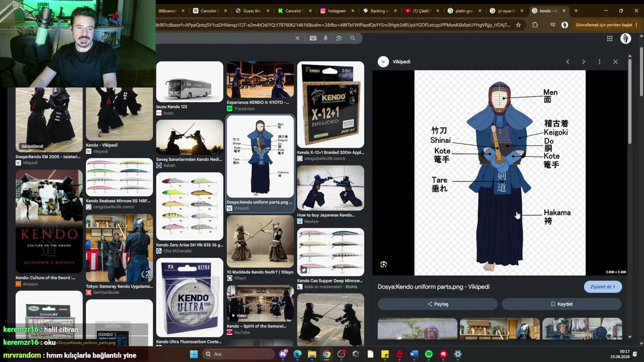Screen dimensions: 644x362
Task: Share the image with Paylaş
Action: 438,304
